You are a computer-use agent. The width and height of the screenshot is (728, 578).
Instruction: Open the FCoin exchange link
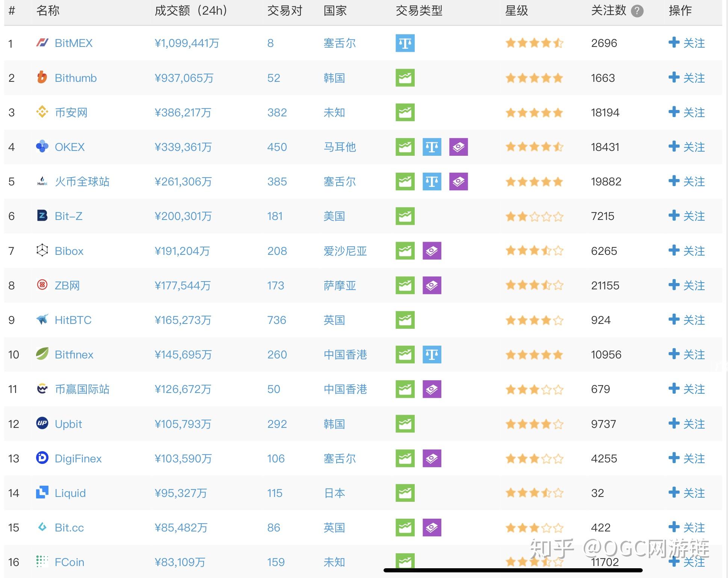tap(69, 562)
